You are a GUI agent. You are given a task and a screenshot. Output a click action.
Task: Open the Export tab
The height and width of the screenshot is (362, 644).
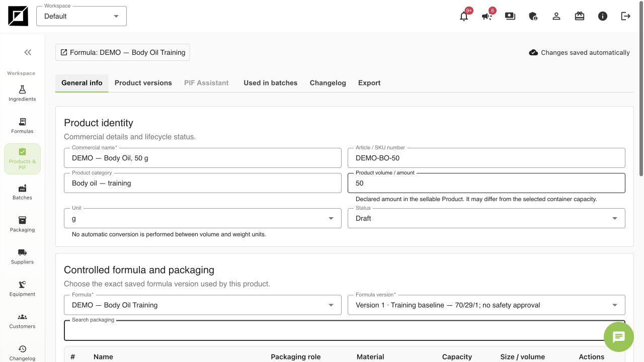point(369,83)
